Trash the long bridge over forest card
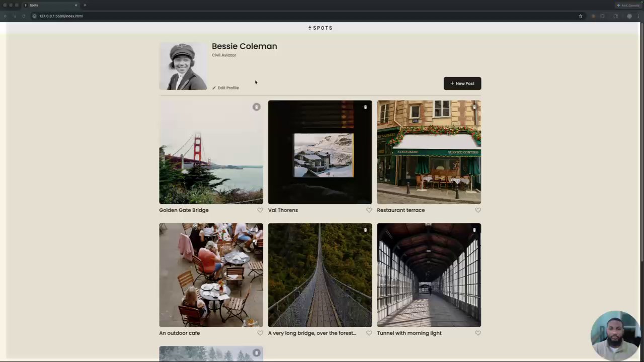The width and height of the screenshot is (644, 362). (365, 230)
